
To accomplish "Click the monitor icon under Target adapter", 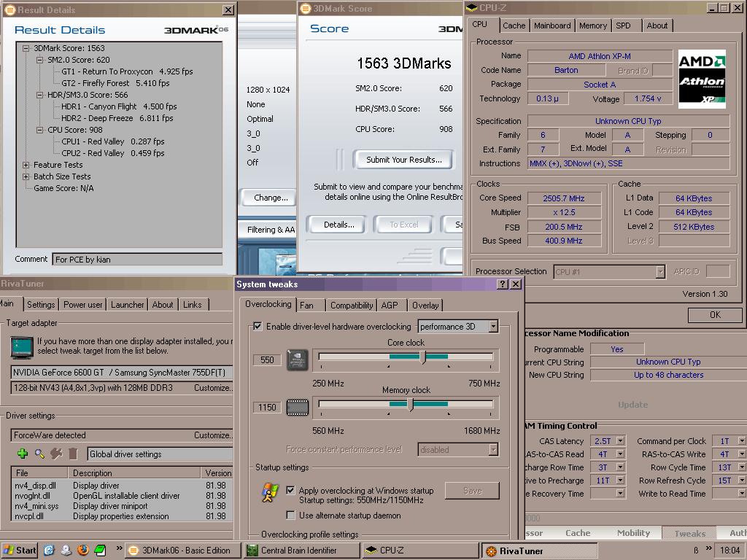I will [21, 346].
